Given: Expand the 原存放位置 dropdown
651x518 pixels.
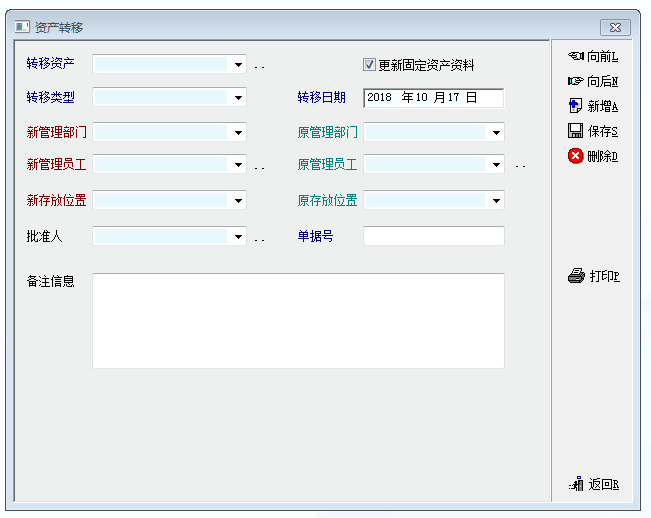Looking at the screenshot, I should point(496,201).
